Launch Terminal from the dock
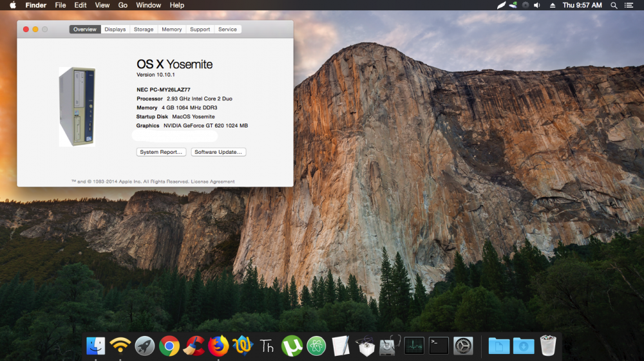 (439, 346)
